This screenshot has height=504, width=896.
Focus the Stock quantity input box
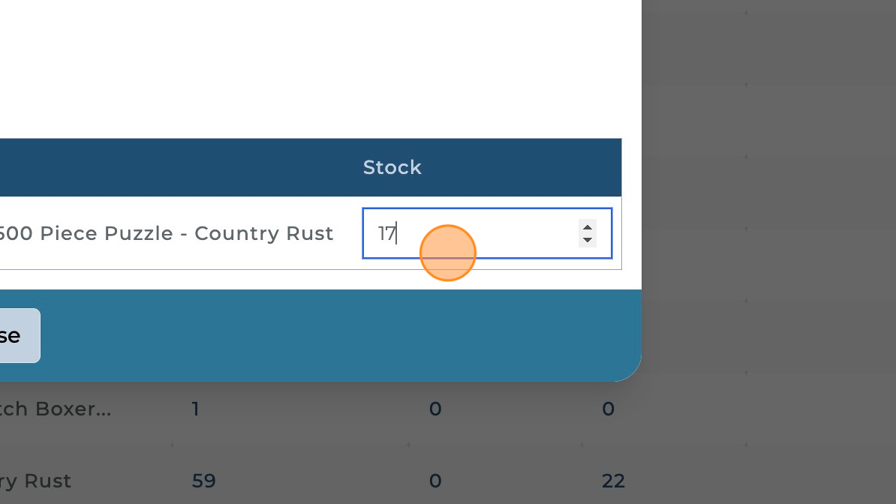point(470,233)
